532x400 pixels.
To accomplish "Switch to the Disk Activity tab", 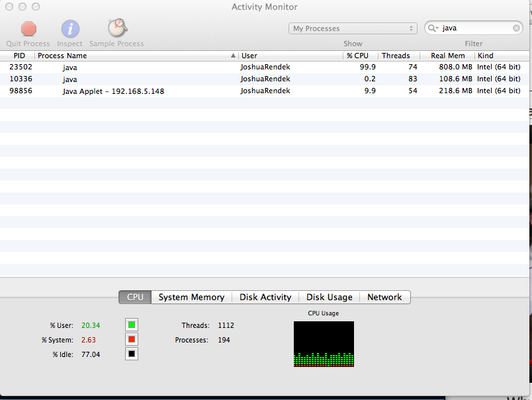I will point(265,298).
